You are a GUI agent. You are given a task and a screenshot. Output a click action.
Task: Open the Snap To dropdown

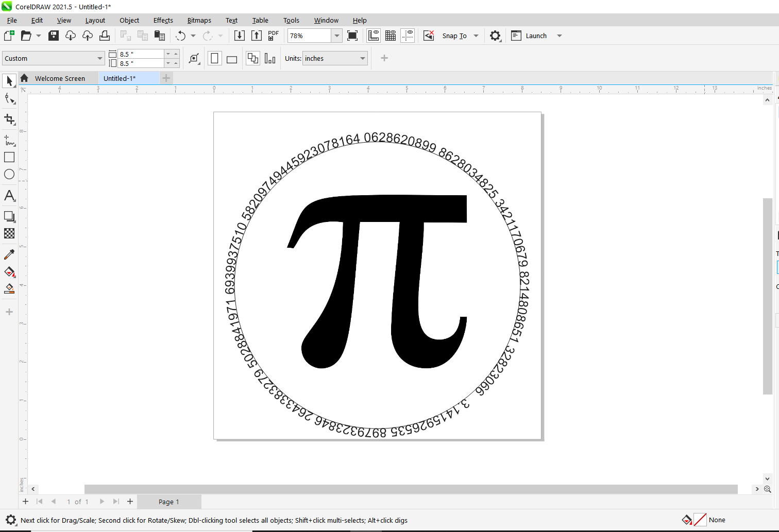click(475, 35)
